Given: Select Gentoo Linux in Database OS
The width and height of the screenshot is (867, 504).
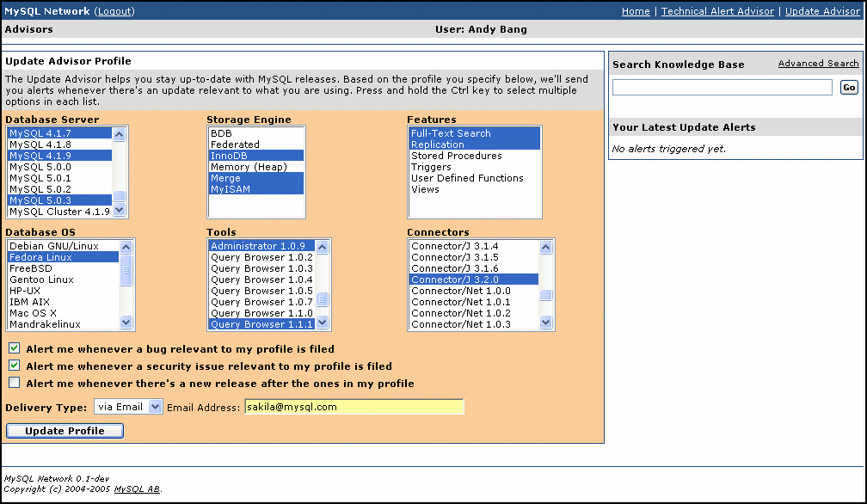Looking at the screenshot, I should (63, 279).
